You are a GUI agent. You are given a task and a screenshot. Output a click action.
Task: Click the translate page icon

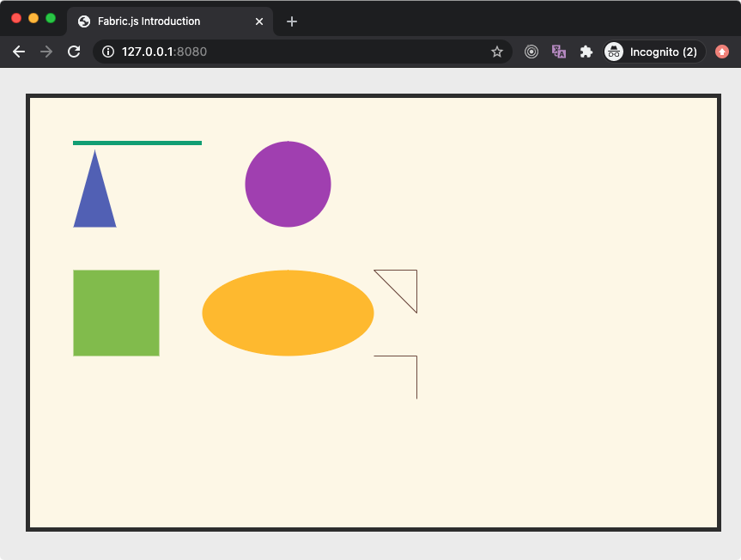[x=559, y=52]
